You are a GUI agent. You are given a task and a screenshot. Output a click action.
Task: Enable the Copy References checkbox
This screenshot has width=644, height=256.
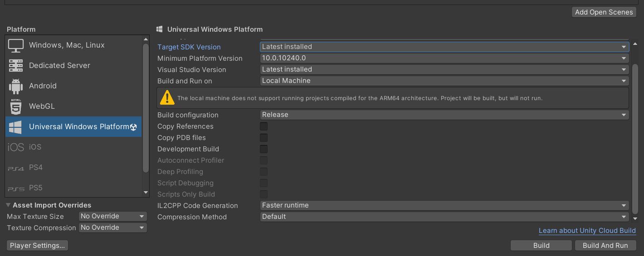click(x=263, y=126)
